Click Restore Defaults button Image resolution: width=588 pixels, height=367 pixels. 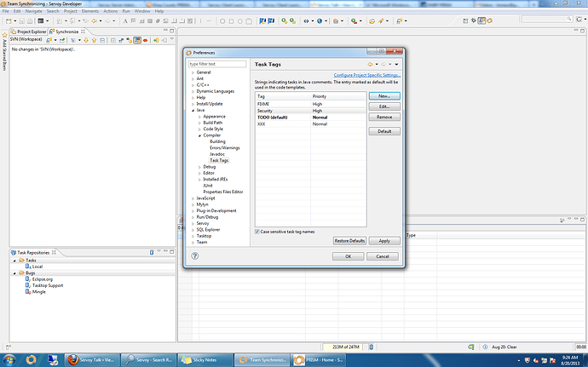coord(349,241)
